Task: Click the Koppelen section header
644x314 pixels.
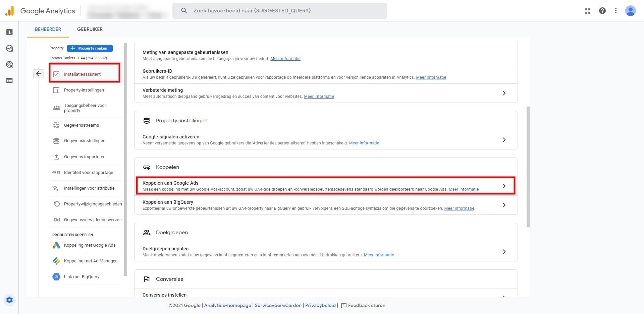Action: pyautogui.click(x=326, y=167)
